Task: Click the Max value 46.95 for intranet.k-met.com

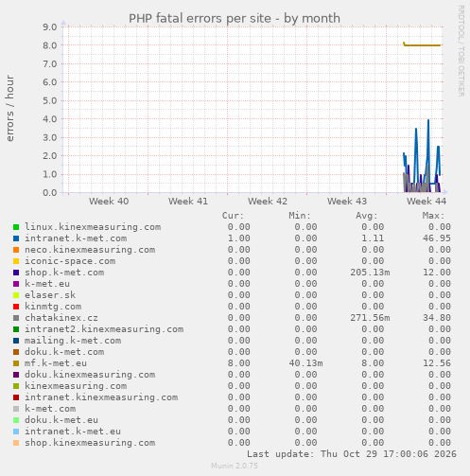Action: (x=437, y=238)
